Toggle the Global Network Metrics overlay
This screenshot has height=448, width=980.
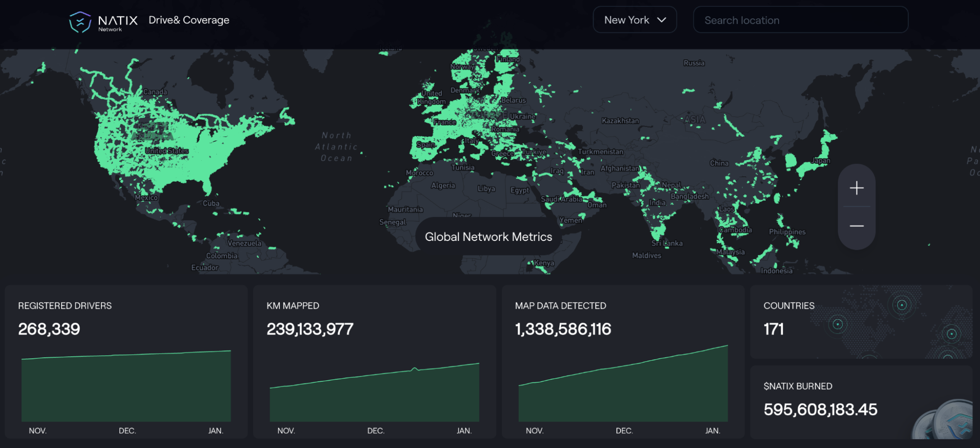(x=488, y=237)
